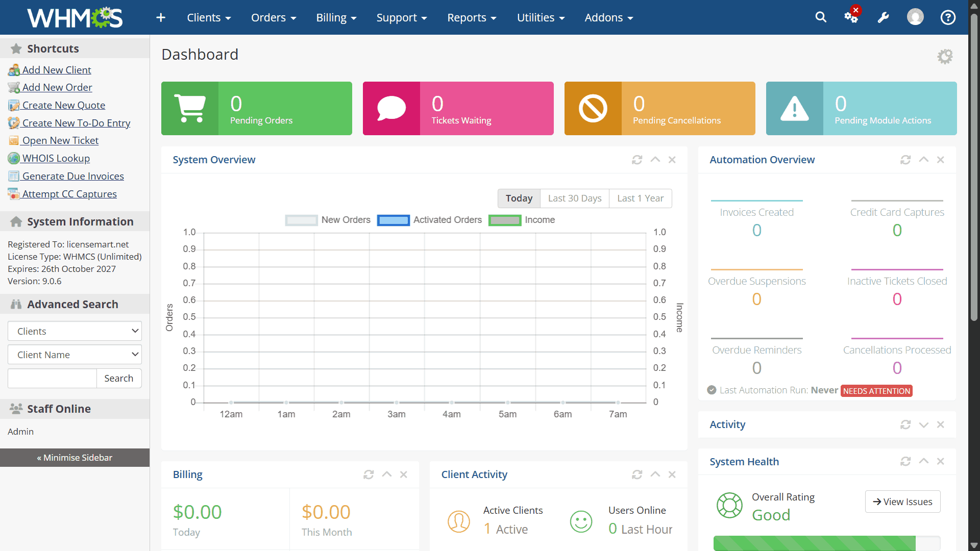The width and height of the screenshot is (980, 551).
Task: Close the Activity widget
Action: click(941, 424)
